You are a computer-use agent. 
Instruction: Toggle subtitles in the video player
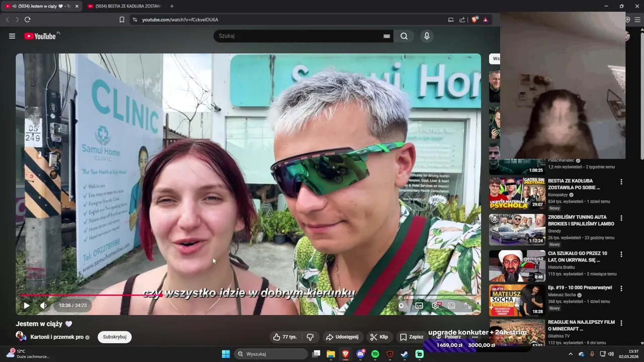419,305
